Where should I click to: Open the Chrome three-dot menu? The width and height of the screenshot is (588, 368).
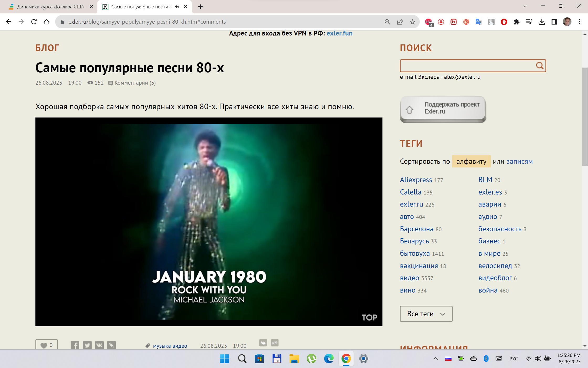[580, 22]
